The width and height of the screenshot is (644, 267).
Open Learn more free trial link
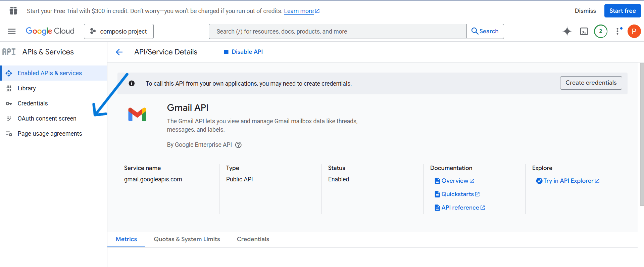point(301,11)
